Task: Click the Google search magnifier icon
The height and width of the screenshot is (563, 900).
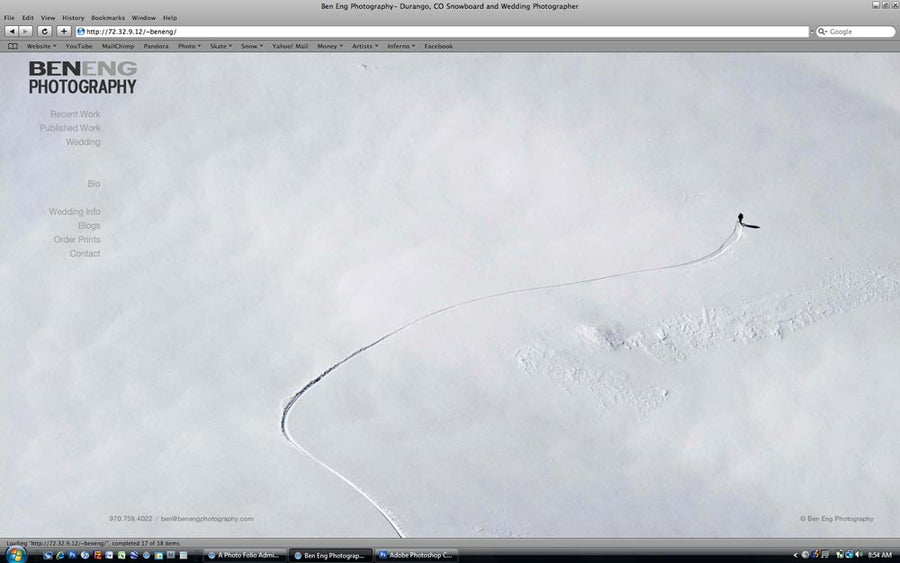Action: click(x=823, y=32)
